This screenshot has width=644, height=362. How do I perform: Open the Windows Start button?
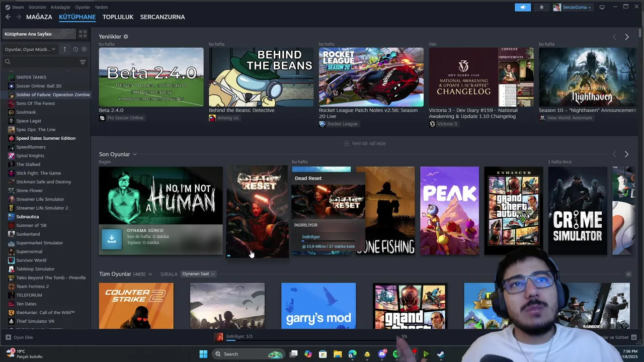click(x=203, y=354)
